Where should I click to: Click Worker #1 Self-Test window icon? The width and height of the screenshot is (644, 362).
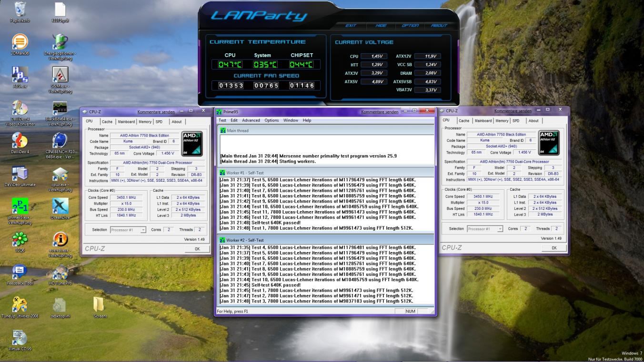coord(222,173)
